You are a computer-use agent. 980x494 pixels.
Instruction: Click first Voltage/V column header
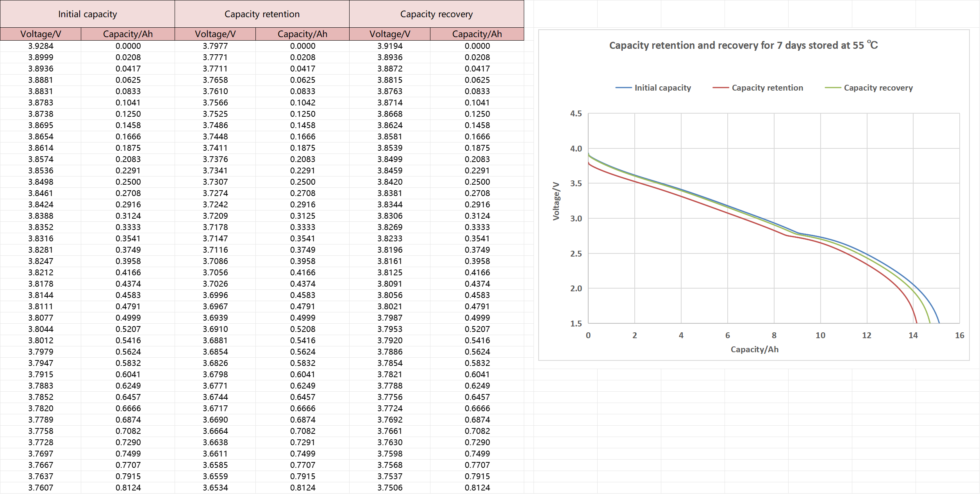pyautogui.click(x=41, y=34)
